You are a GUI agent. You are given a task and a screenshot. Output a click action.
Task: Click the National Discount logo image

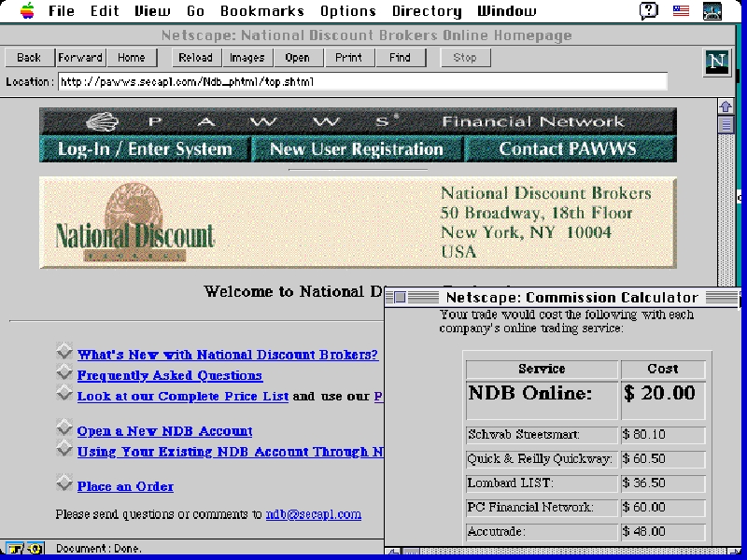(x=134, y=223)
